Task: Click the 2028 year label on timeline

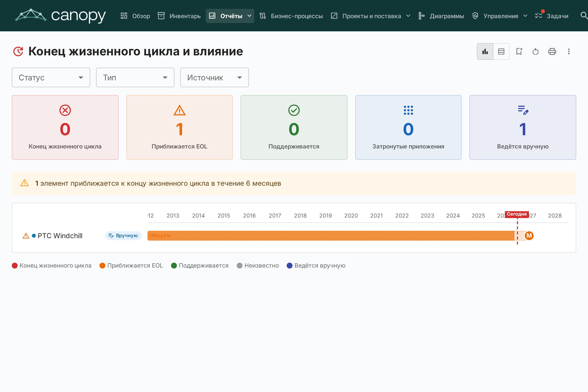Action: click(555, 216)
